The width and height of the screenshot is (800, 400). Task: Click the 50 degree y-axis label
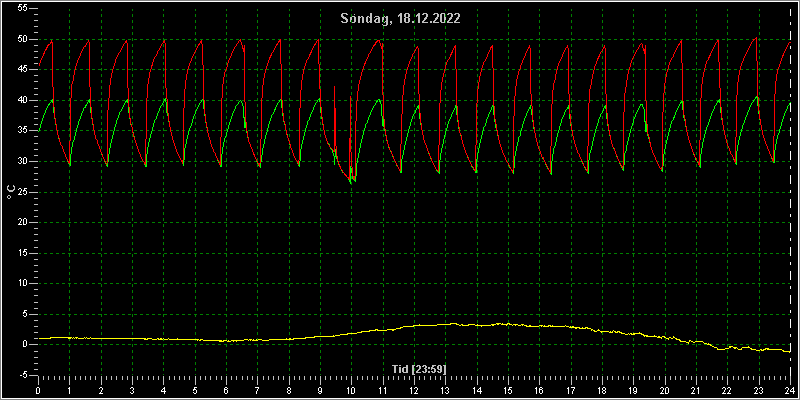pyautogui.click(x=21, y=40)
